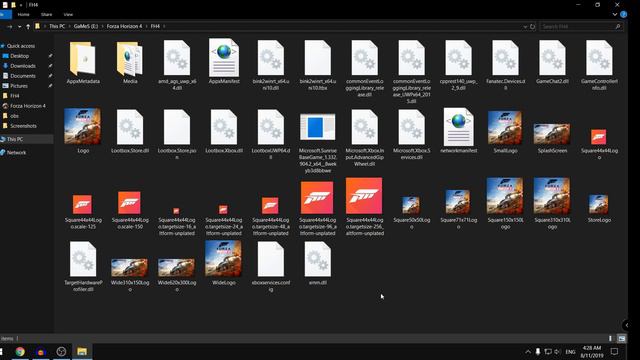640x360 pixels.
Task: Select the Lootbox.Store.json file
Action: pyautogui.click(x=177, y=134)
